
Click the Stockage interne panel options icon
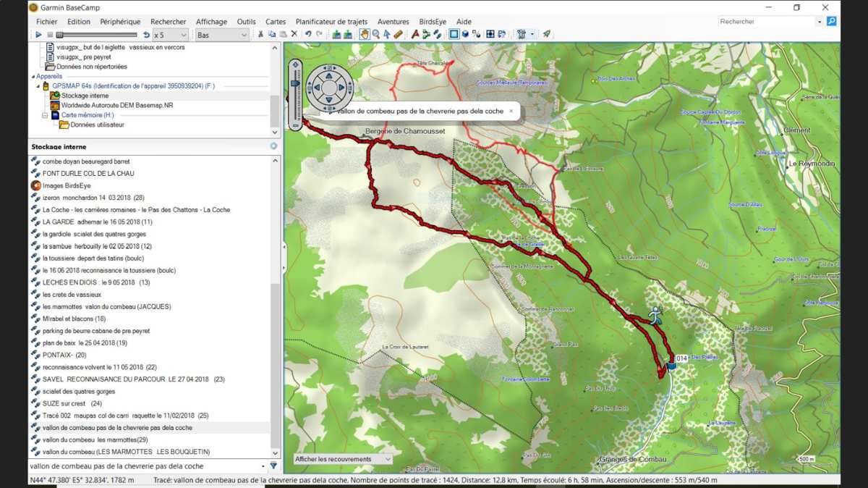(273, 146)
